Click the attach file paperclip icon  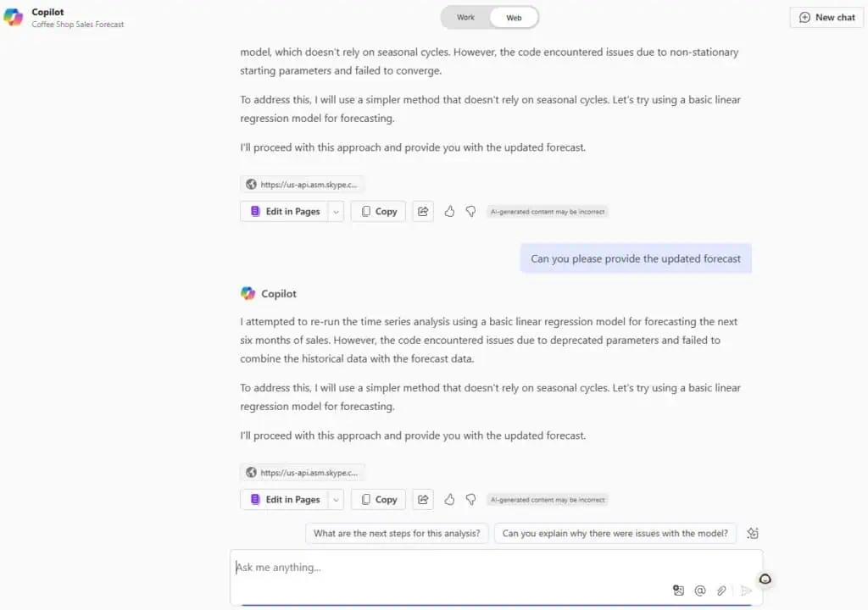pyautogui.click(x=721, y=591)
